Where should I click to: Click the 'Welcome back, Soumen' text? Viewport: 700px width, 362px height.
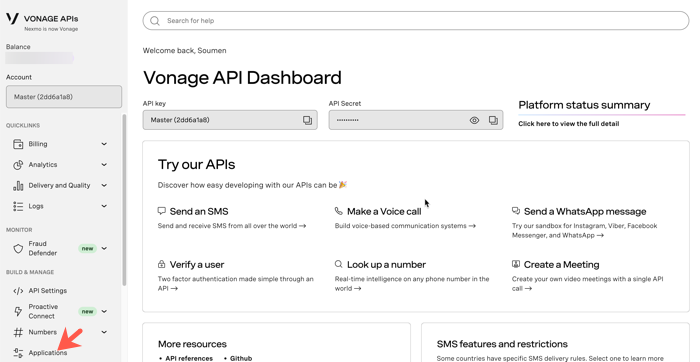(x=184, y=50)
